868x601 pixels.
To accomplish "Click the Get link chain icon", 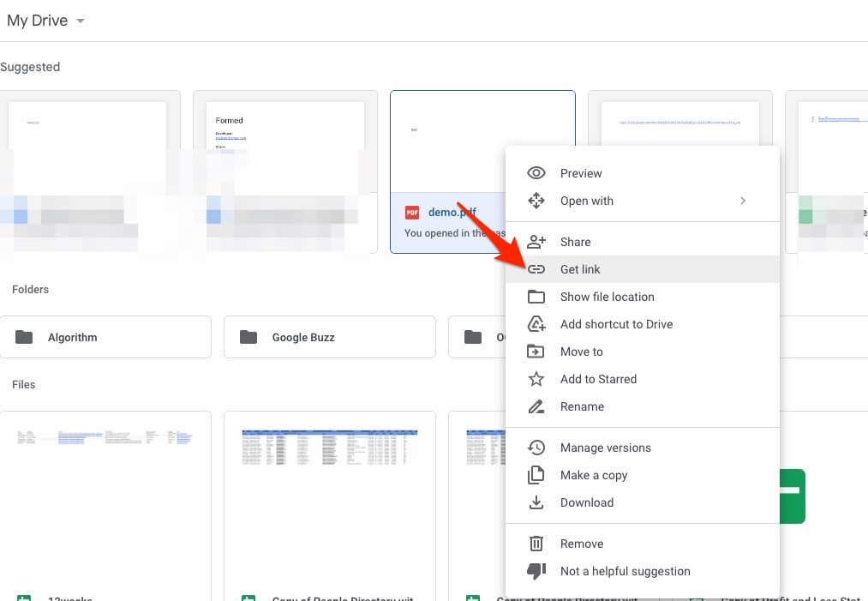I will coord(536,269).
